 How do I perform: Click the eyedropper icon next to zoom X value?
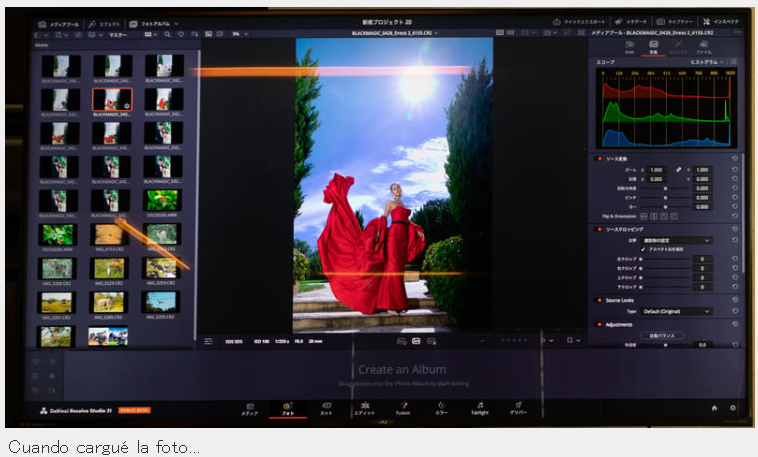point(678,170)
